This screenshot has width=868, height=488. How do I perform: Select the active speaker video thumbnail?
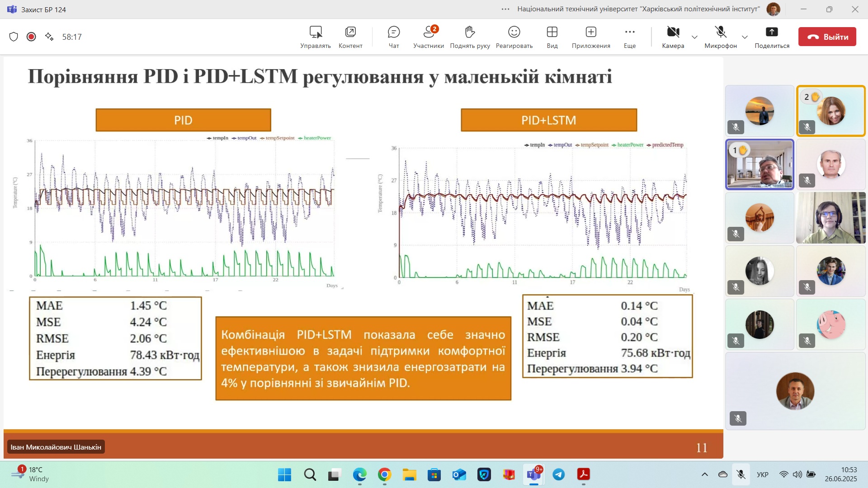pos(759,164)
